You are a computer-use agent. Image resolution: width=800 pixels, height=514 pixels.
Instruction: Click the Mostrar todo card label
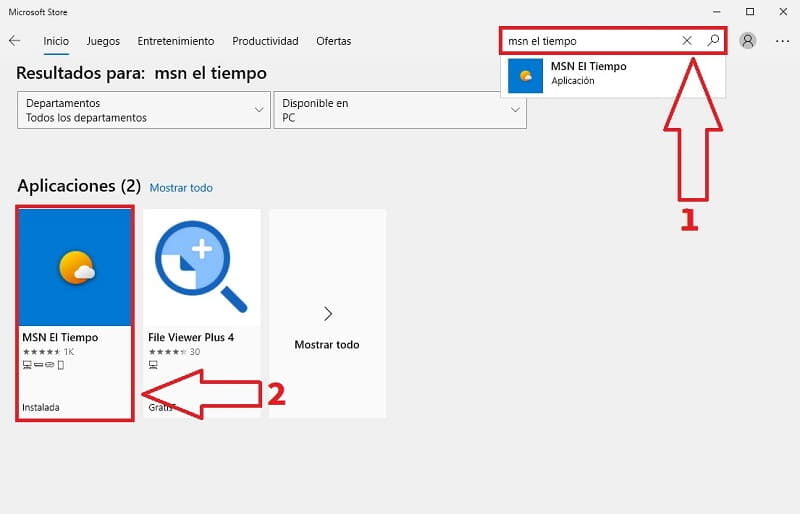(327, 345)
